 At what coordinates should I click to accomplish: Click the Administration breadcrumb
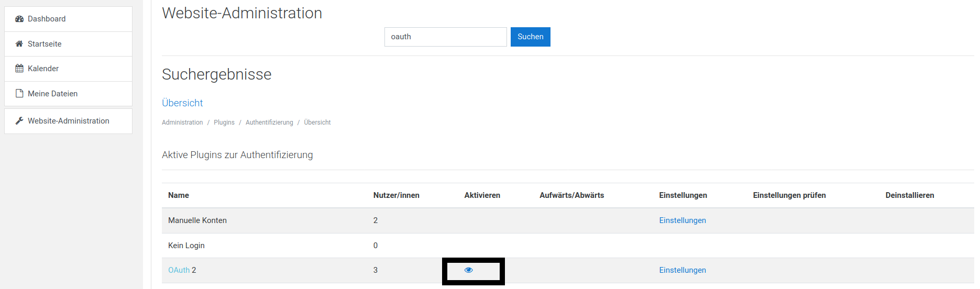182,123
